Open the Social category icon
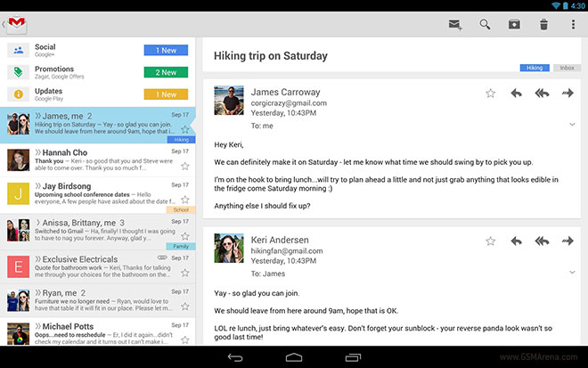The height and width of the screenshot is (368, 588). [18, 50]
